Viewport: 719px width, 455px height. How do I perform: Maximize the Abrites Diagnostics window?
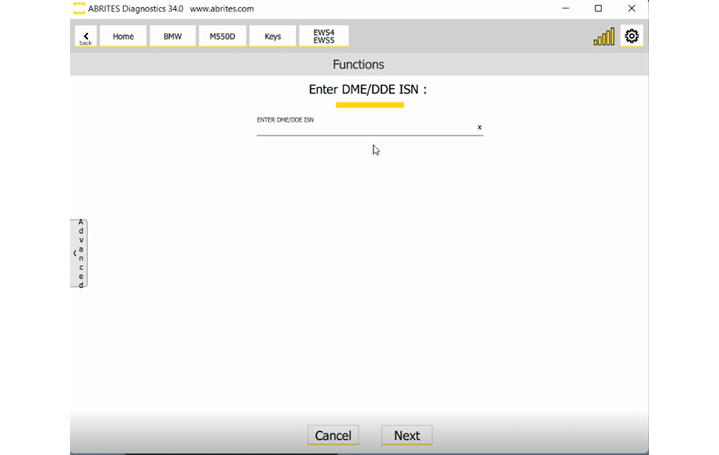pyautogui.click(x=598, y=9)
